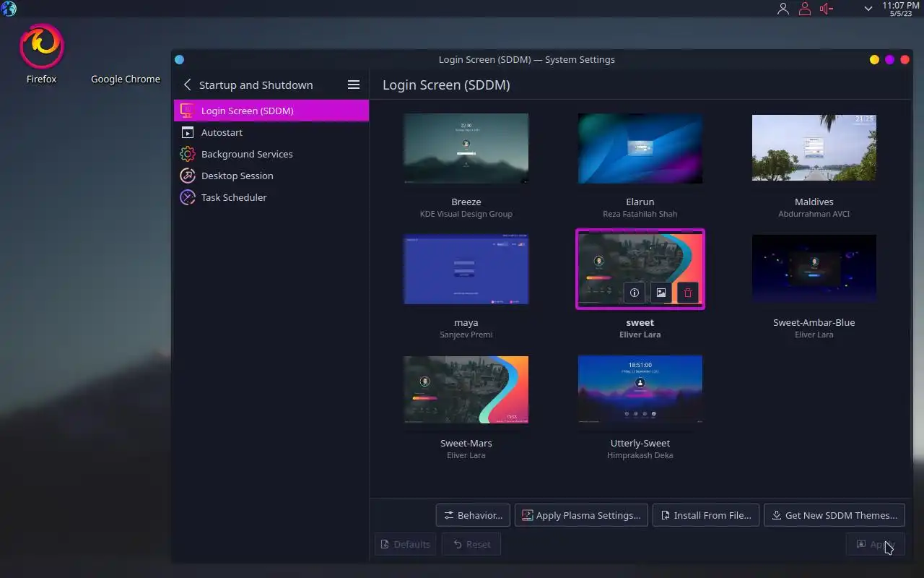Click the Reset button
The image size is (924, 578).
[x=471, y=544]
